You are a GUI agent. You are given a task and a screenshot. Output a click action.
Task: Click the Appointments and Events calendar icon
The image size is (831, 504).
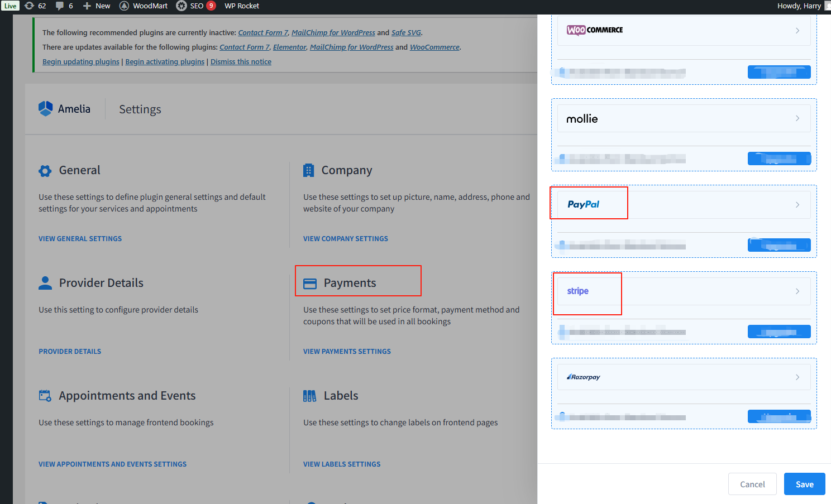[45, 396]
